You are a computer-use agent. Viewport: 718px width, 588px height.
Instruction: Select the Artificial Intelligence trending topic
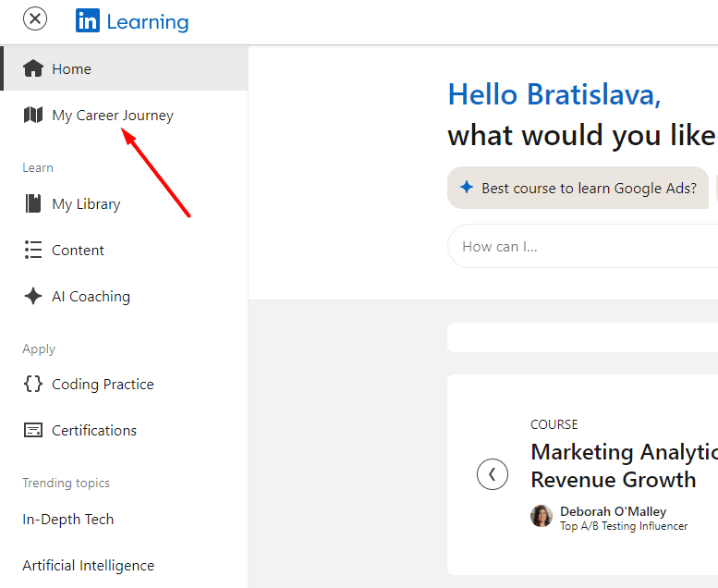(x=89, y=566)
